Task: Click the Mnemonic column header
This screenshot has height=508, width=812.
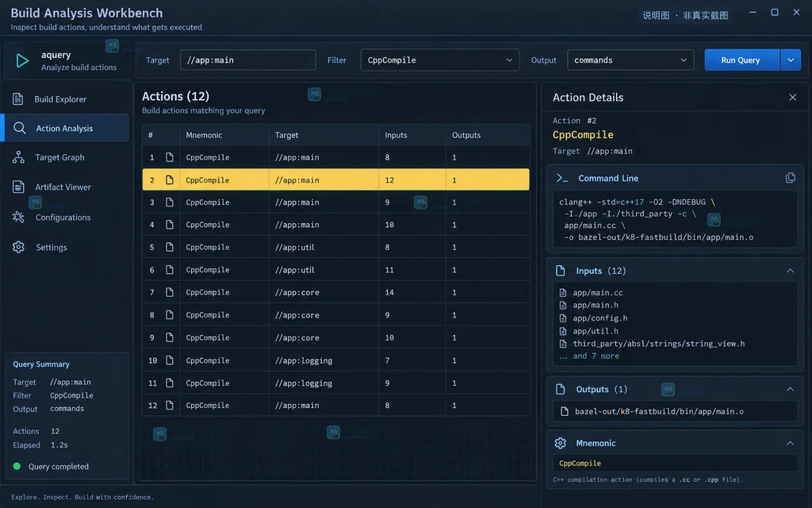Action: pos(204,135)
